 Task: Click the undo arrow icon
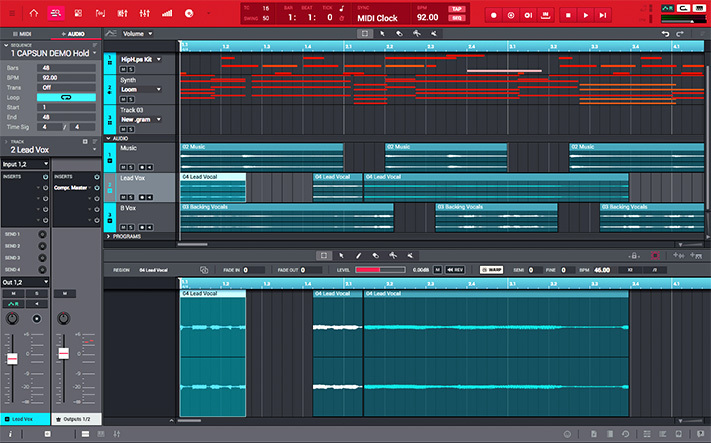pos(666,33)
